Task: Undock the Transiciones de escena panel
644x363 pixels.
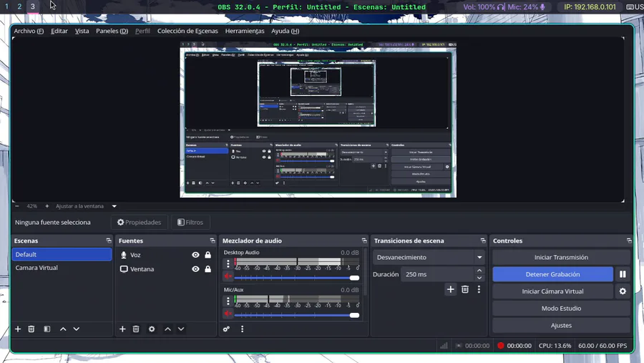Action: pos(483,241)
